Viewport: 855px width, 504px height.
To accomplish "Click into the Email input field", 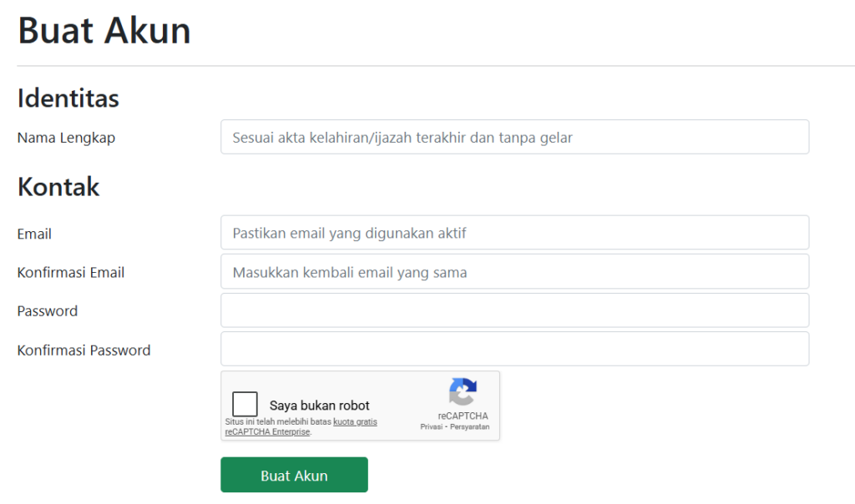I will pyautogui.click(x=514, y=233).
